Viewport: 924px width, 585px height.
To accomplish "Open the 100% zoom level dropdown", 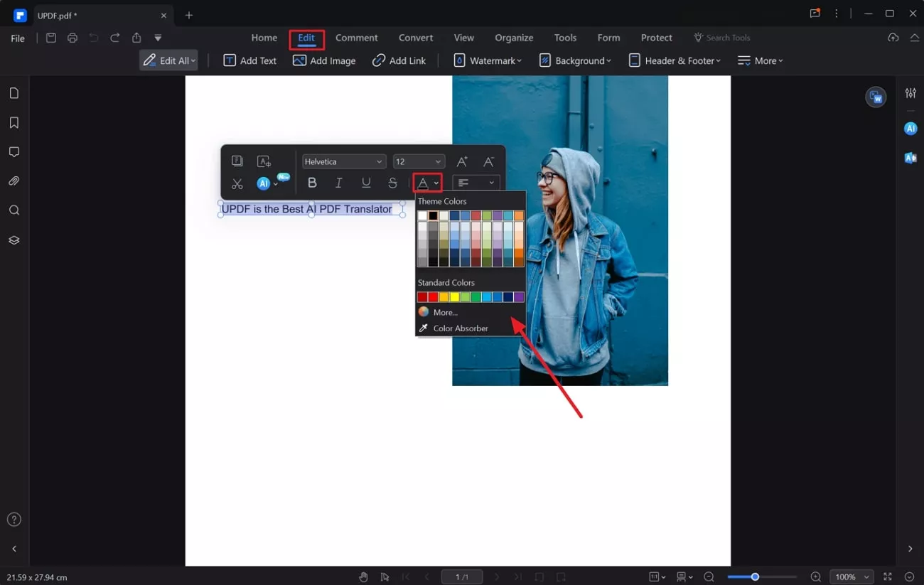I will [852, 577].
